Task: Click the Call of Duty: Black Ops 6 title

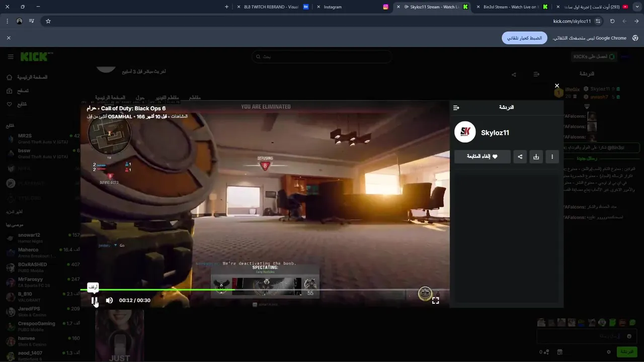Action: pyautogui.click(x=133, y=108)
